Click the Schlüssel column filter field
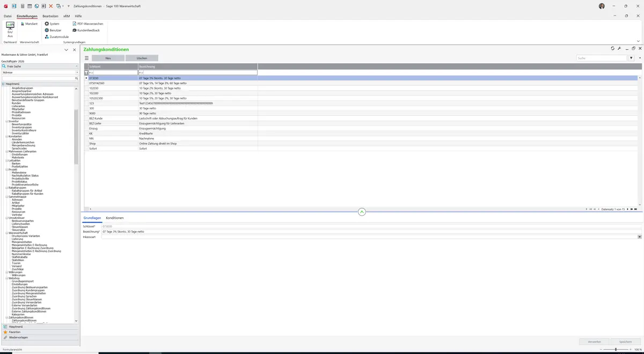644x354 pixels. click(x=113, y=72)
